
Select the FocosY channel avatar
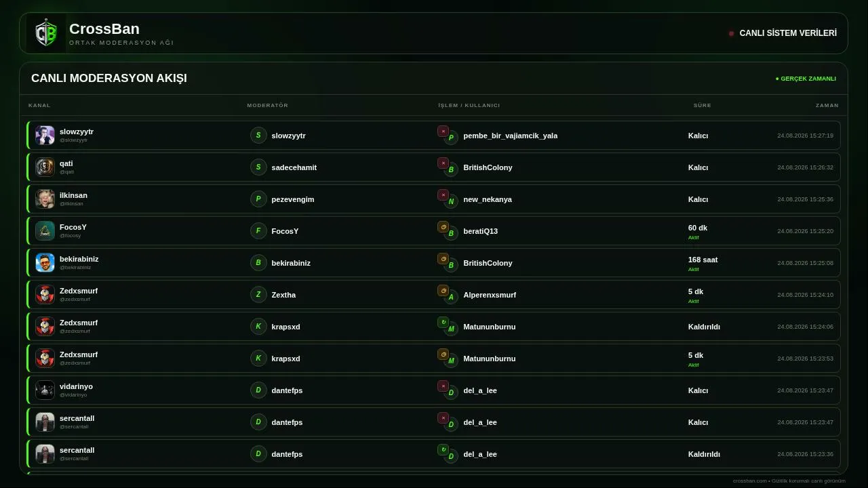point(45,230)
